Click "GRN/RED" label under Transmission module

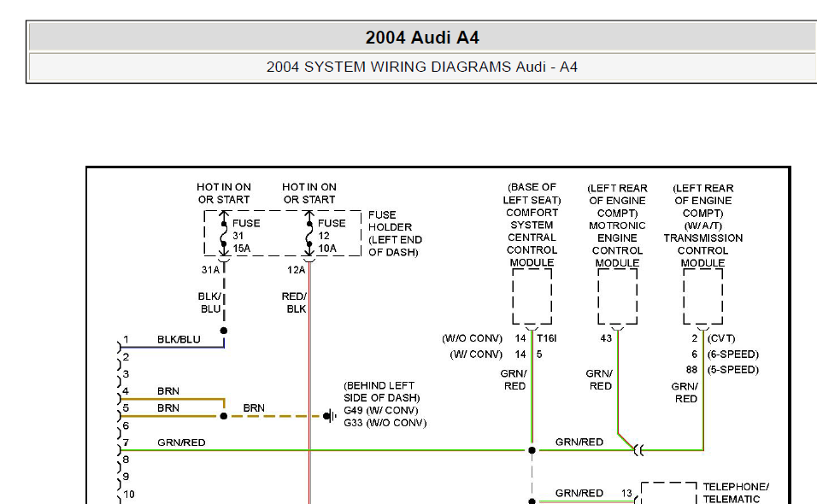click(685, 393)
